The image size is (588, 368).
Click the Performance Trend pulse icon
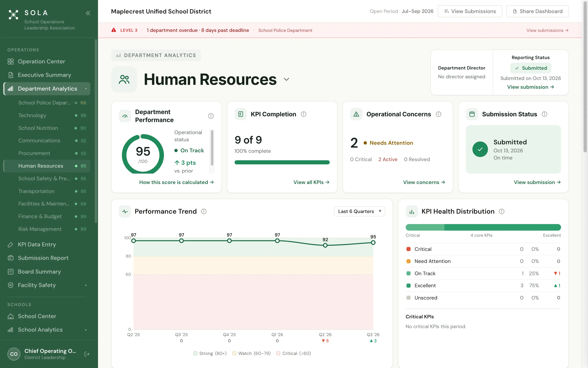(125, 211)
